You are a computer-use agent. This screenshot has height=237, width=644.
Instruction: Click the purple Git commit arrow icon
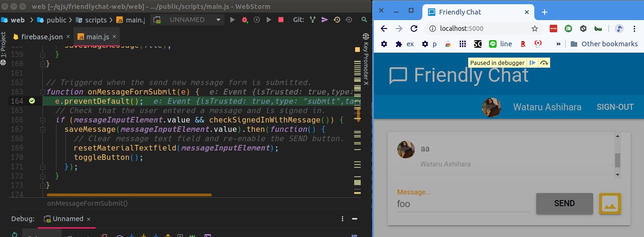[325, 20]
